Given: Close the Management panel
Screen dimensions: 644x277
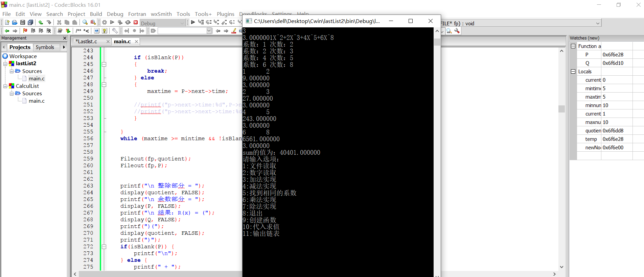Looking at the screenshot, I should [x=65, y=38].
